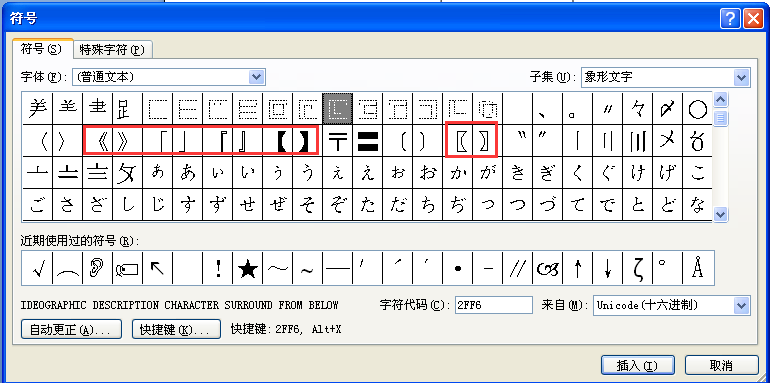Close the 符号 dialog with the X button
The width and height of the screenshot is (772, 383).
pos(753,19)
